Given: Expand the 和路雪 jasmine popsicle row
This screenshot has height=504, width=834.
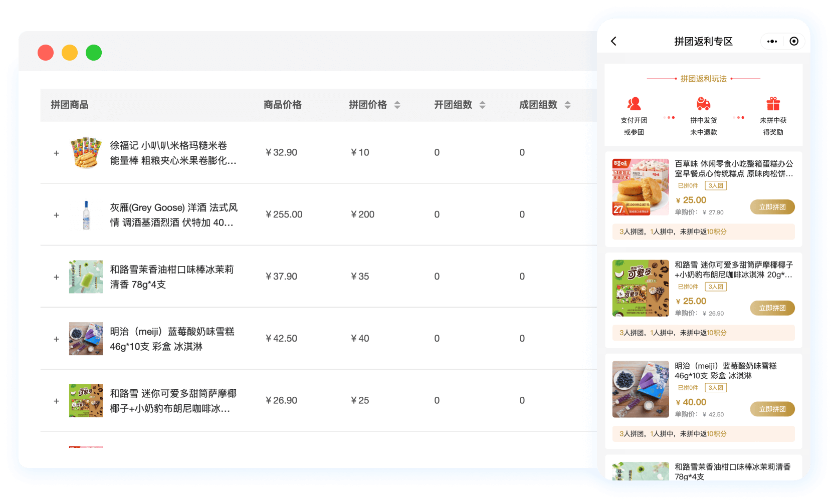Looking at the screenshot, I should coord(57,277).
